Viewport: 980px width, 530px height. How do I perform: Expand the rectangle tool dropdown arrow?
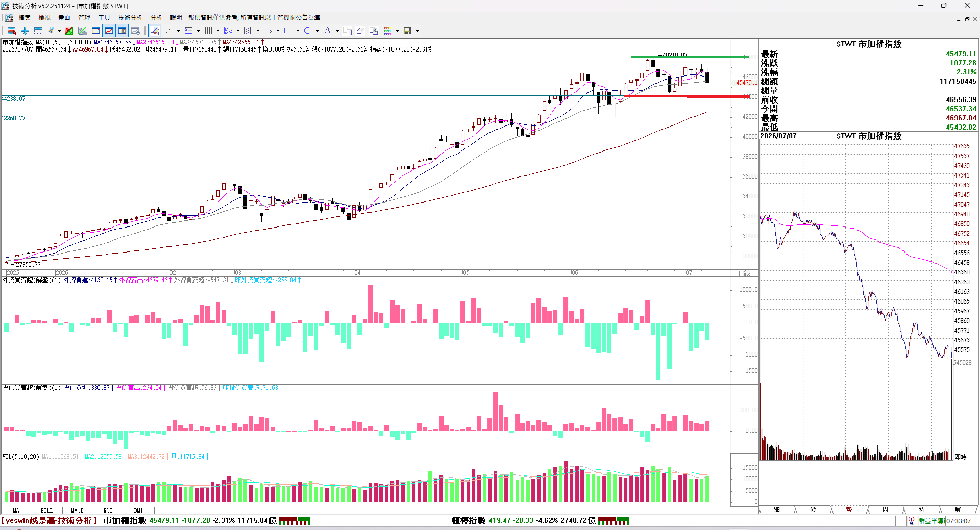click(x=298, y=31)
